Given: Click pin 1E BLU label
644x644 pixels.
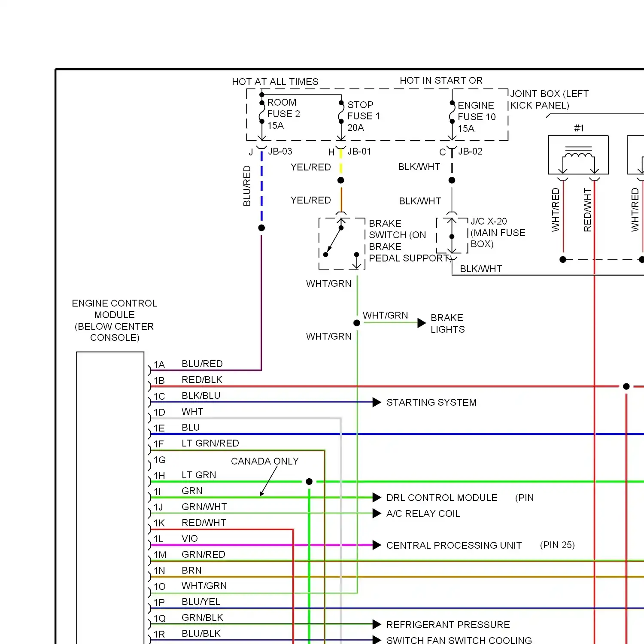Looking at the screenshot, I should point(191,427).
